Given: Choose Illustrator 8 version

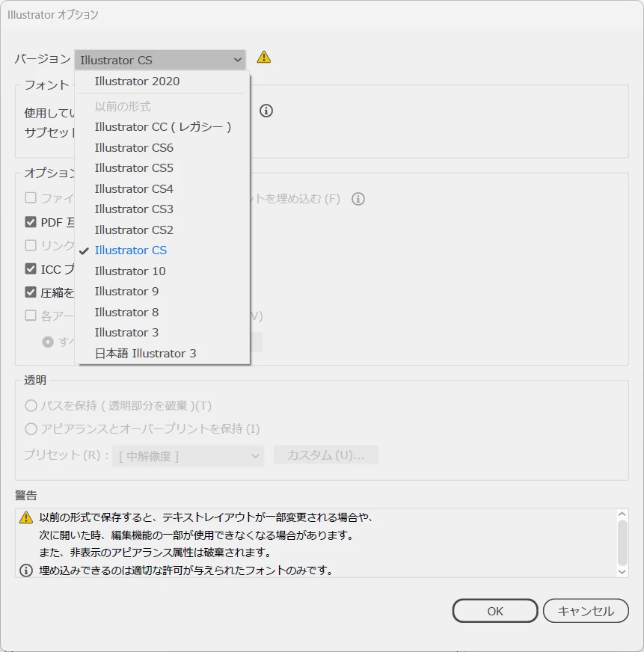Looking at the screenshot, I should [162, 313].
